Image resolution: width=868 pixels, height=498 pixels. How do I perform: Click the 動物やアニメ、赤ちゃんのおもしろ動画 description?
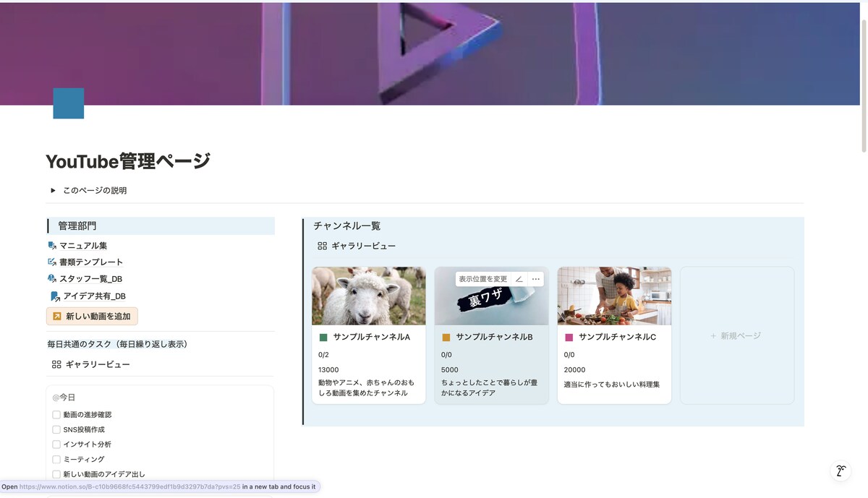click(367, 388)
